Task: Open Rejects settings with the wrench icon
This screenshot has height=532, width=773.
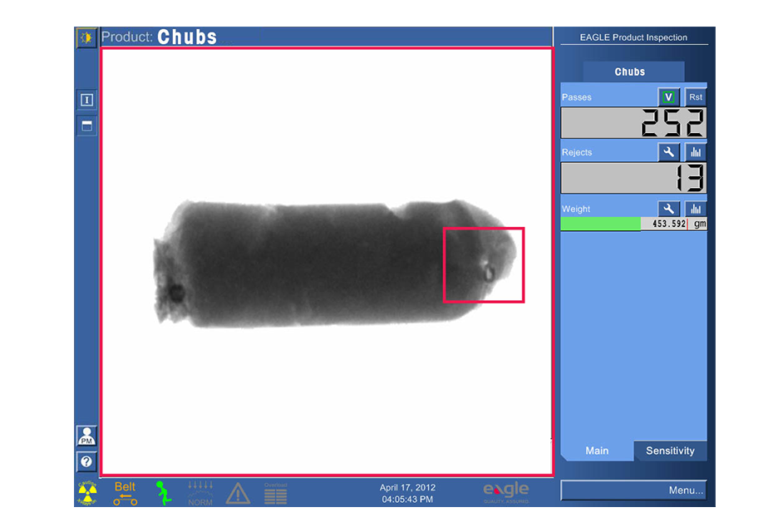Action: pyautogui.click(x=668, y=152)
